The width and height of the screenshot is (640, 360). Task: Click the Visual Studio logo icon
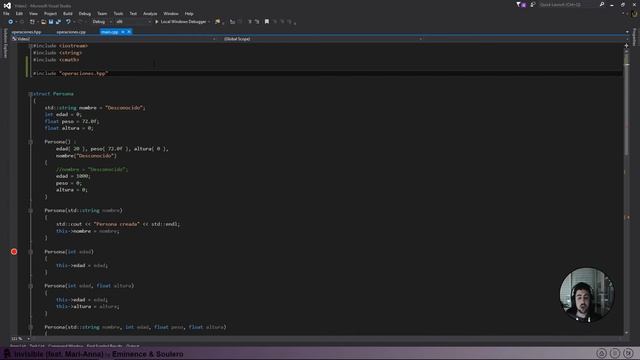coord(7,5)
